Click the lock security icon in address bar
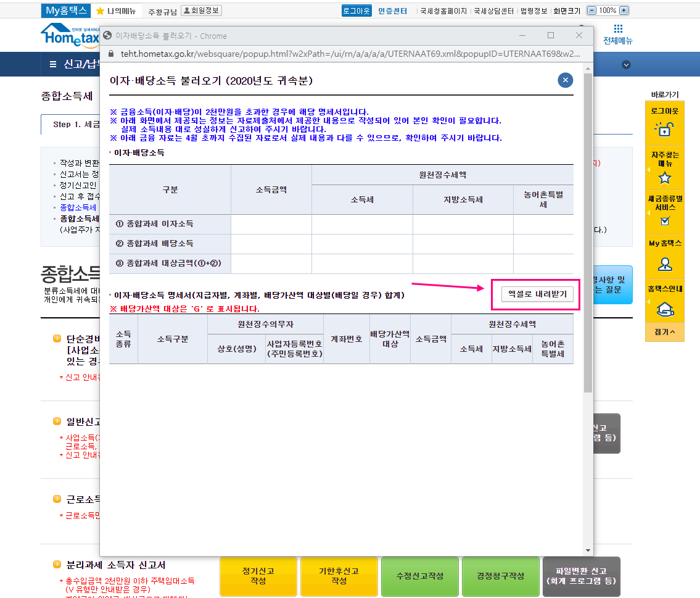 (x=111, y=54)
